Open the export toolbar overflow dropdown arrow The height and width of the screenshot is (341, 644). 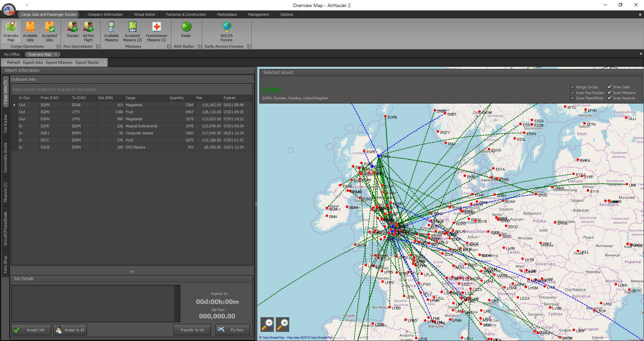tap(104, 62)
